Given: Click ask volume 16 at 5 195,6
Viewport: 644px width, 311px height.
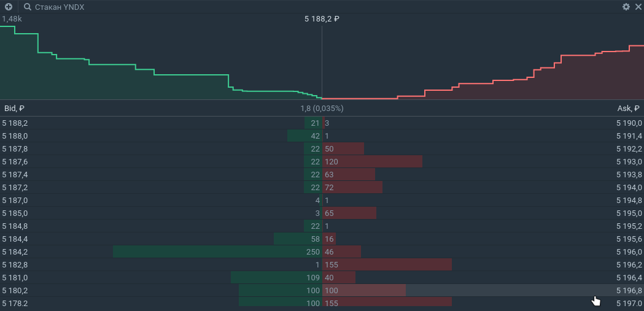Looking at the screenshot, I should coord(329,239).
